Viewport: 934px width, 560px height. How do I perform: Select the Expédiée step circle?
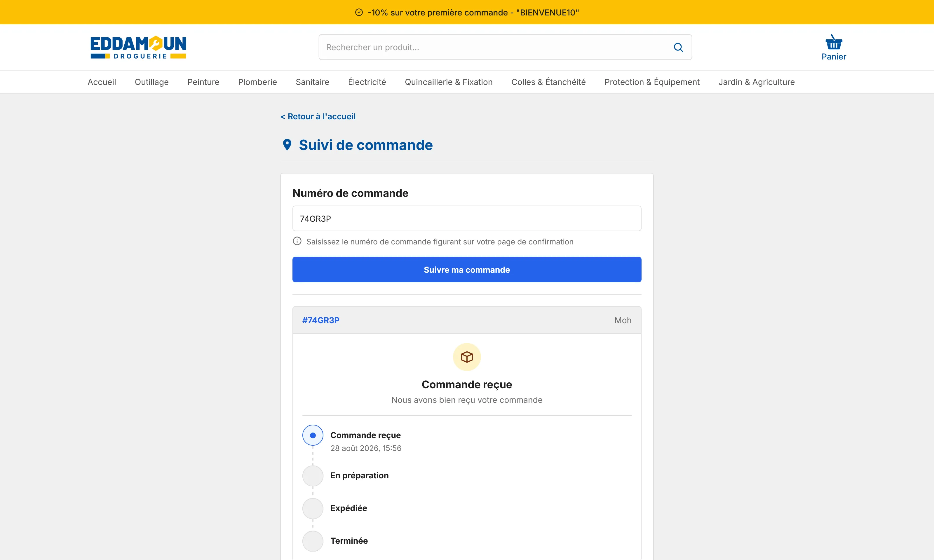[313, 508]
